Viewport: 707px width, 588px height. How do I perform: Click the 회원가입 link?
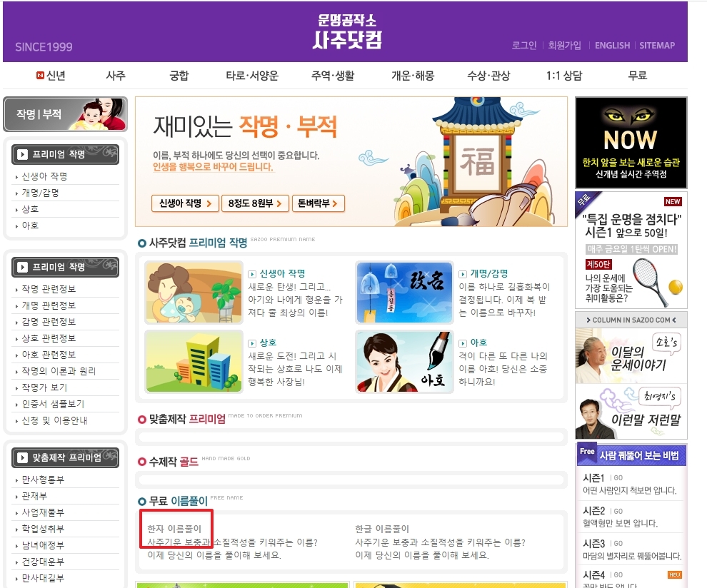564,46
